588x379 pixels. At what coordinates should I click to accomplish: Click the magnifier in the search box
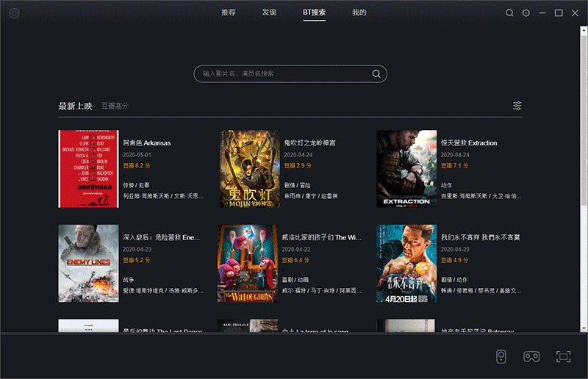376,74
